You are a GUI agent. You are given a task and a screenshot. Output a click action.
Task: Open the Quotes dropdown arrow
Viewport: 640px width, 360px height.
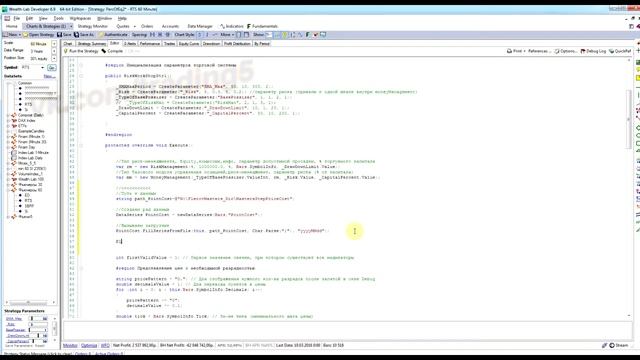135,26
